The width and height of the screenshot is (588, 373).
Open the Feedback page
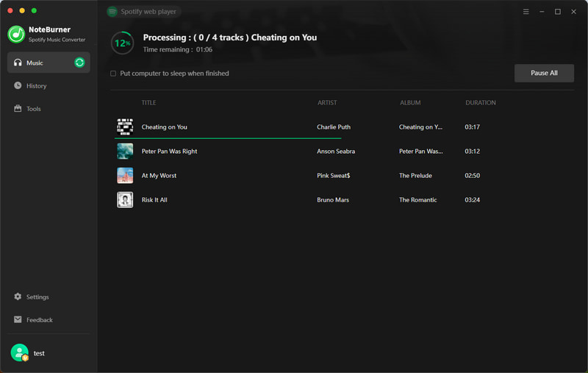[x=49, y=320]
